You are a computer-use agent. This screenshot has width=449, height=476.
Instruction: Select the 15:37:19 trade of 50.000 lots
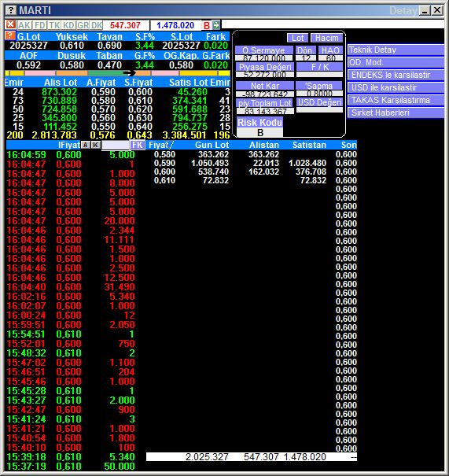pos(71,467)
